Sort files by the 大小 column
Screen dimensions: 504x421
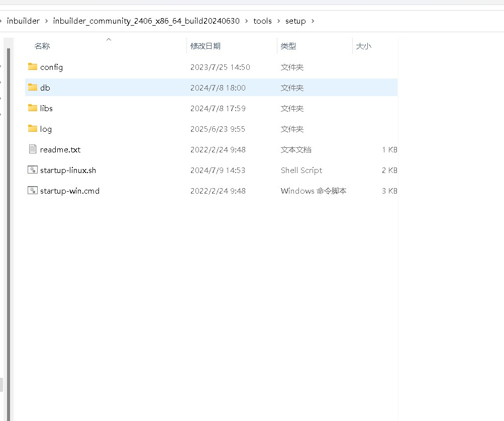(364, 46)
